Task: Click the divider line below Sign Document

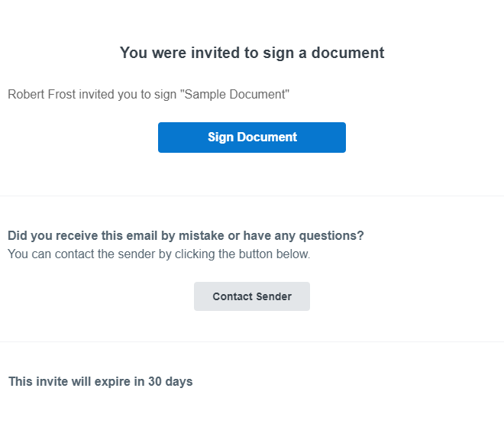Action: (x=252, y=196)
